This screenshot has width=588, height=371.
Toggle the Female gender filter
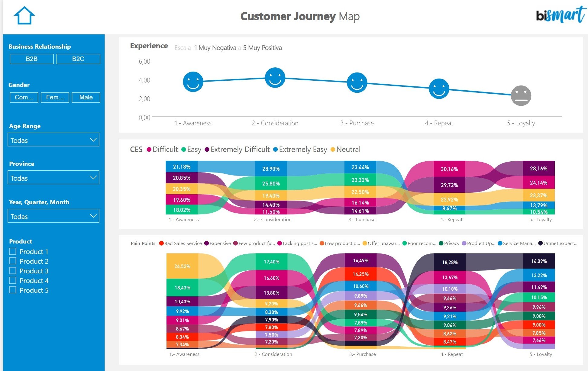pyautogui.click(x=55, y=98)
